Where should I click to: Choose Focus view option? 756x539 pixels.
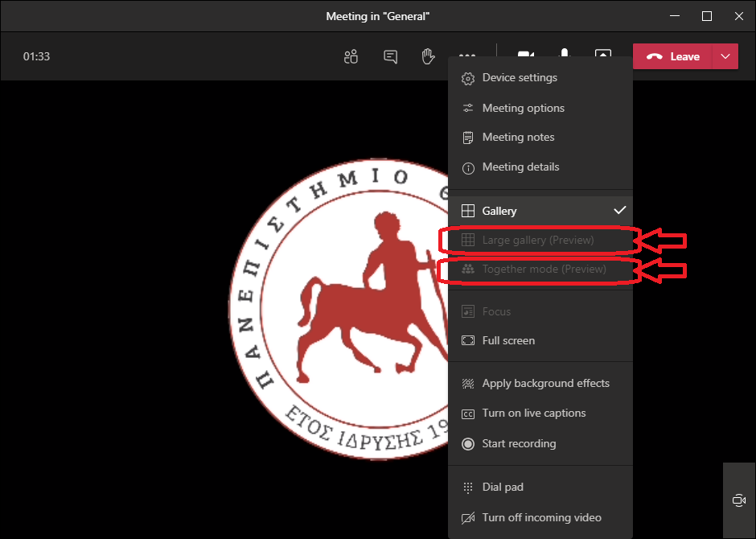pos(540,311)
